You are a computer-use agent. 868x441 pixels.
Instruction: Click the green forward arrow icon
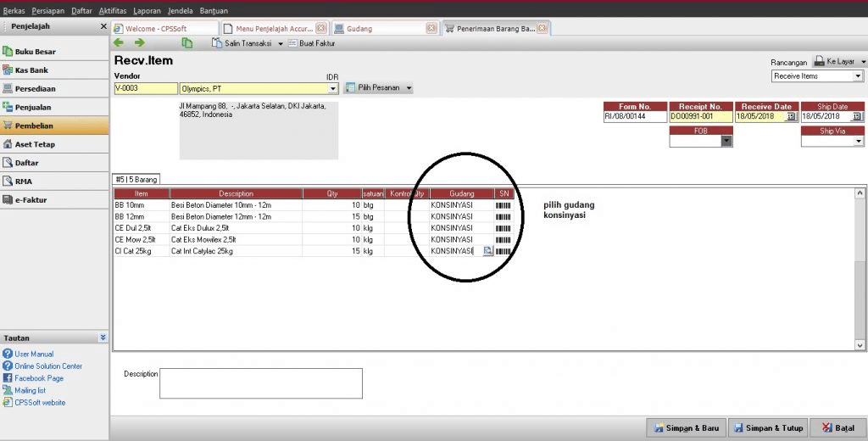(x=139, y=42)
